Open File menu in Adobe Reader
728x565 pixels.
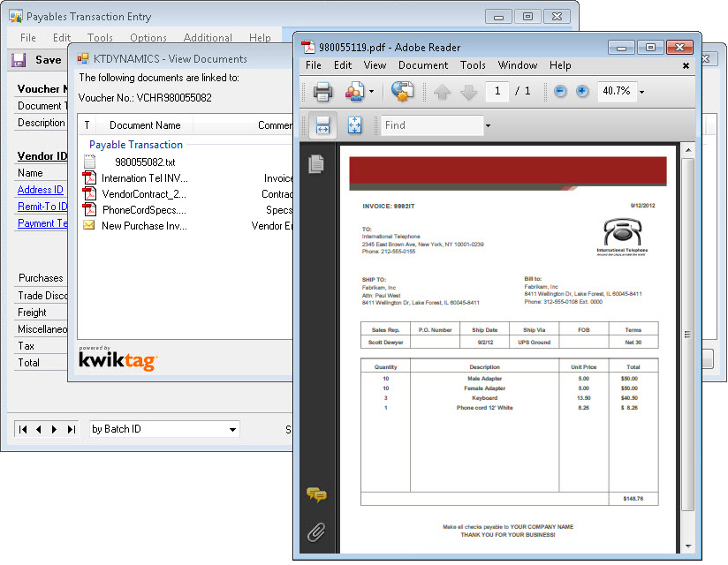coord(314,65)
